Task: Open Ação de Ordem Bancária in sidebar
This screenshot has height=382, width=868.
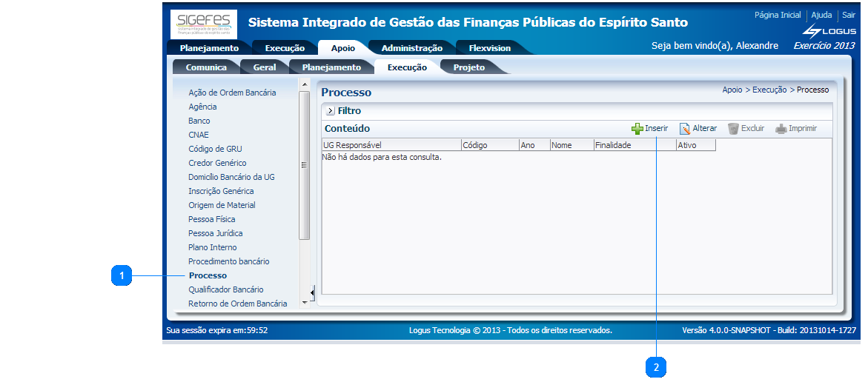Action: point(232,93)
